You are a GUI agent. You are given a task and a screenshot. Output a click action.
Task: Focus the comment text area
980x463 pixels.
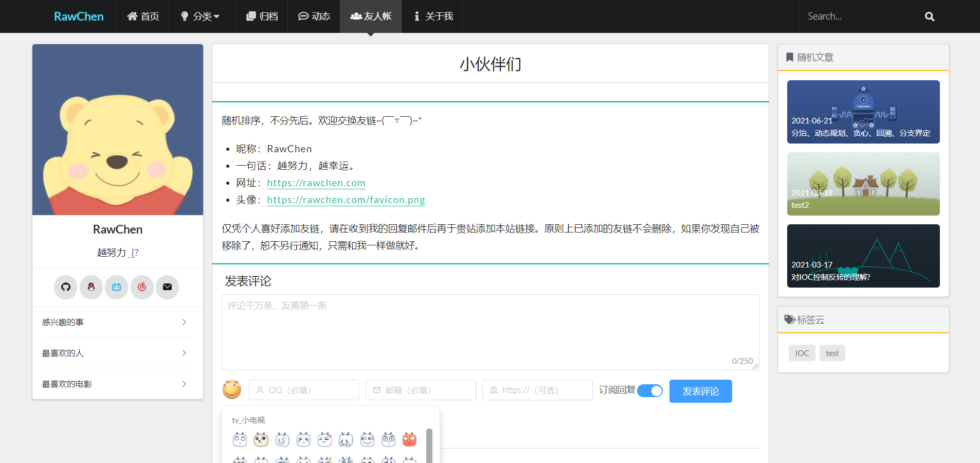point(491,332)
